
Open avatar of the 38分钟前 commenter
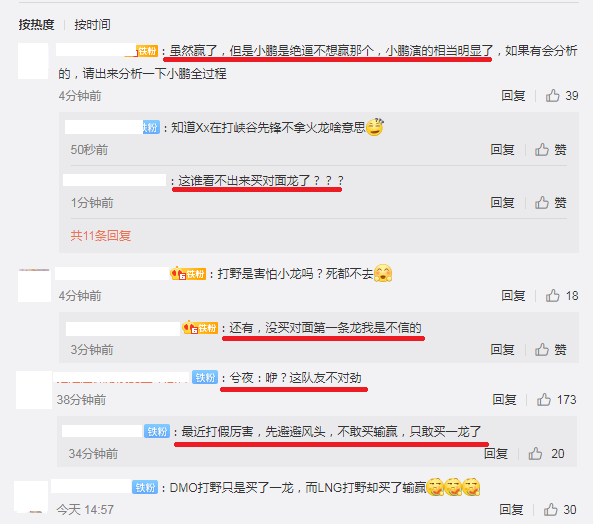[x=34, y=390]
